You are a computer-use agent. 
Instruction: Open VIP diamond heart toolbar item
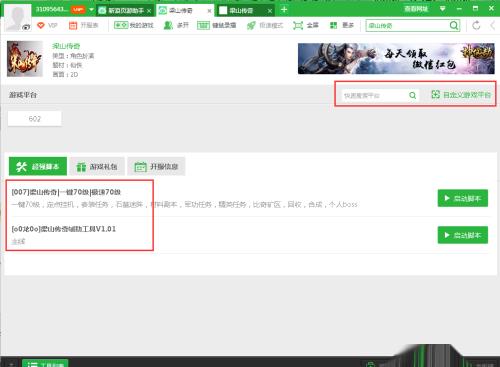coord(47,25)
